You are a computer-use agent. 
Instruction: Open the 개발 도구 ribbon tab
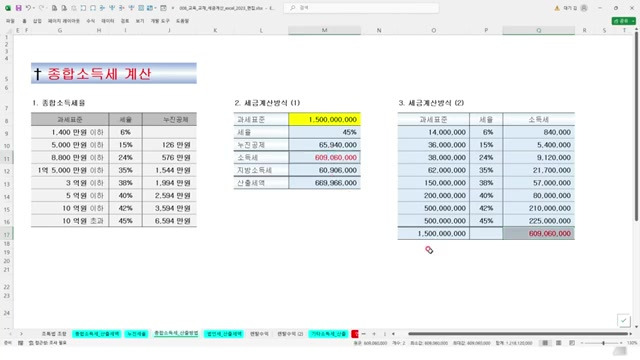[160, 21]
